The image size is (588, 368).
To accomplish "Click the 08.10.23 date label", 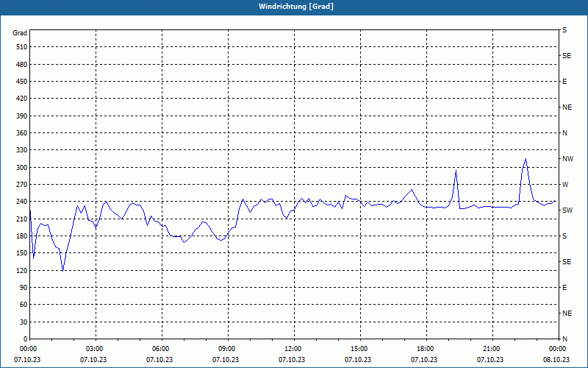I will tap(556, 360).
